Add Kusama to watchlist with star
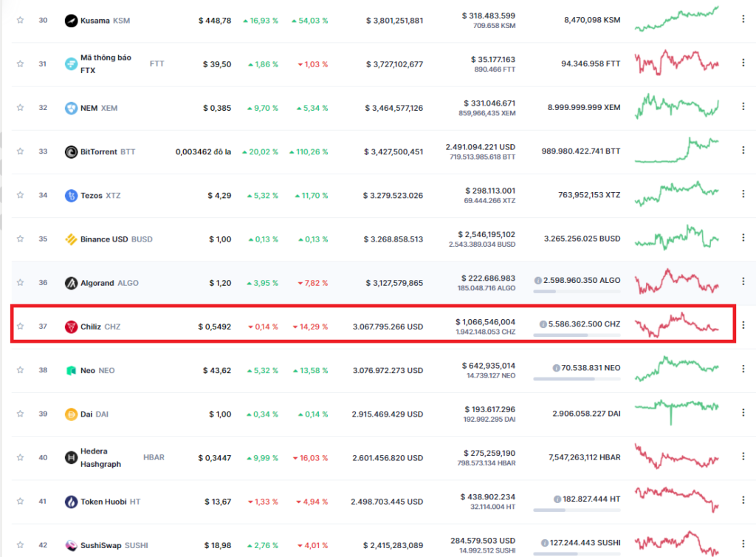 (x=20, y=20)
